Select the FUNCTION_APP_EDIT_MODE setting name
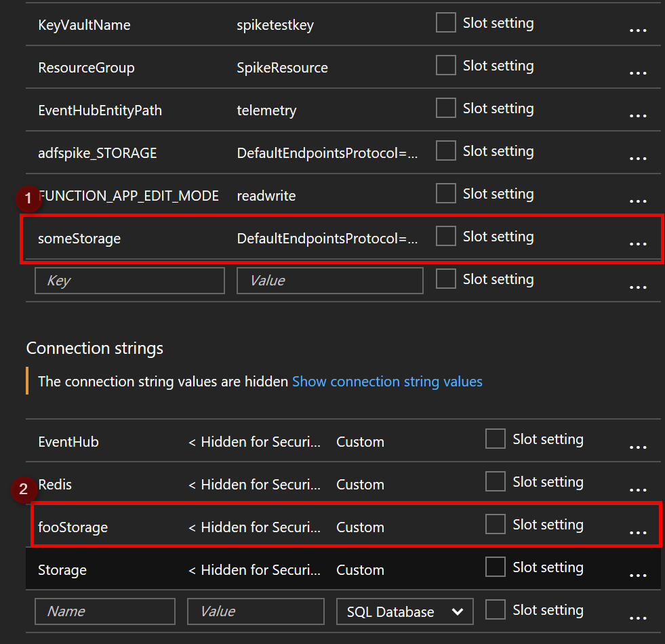Image resolution: width=665 pixels, height=644 pixels. pyautogui.click(x=129, y=196)
